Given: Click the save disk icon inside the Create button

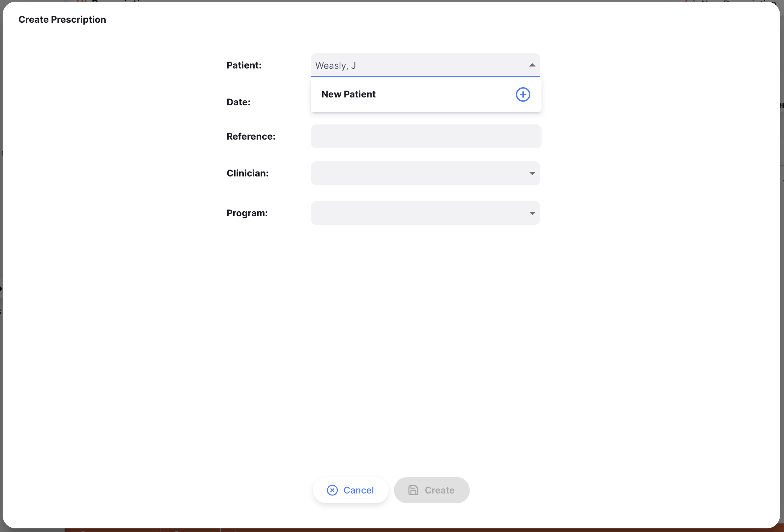Looking at the screenshot, I should [413, 490].
